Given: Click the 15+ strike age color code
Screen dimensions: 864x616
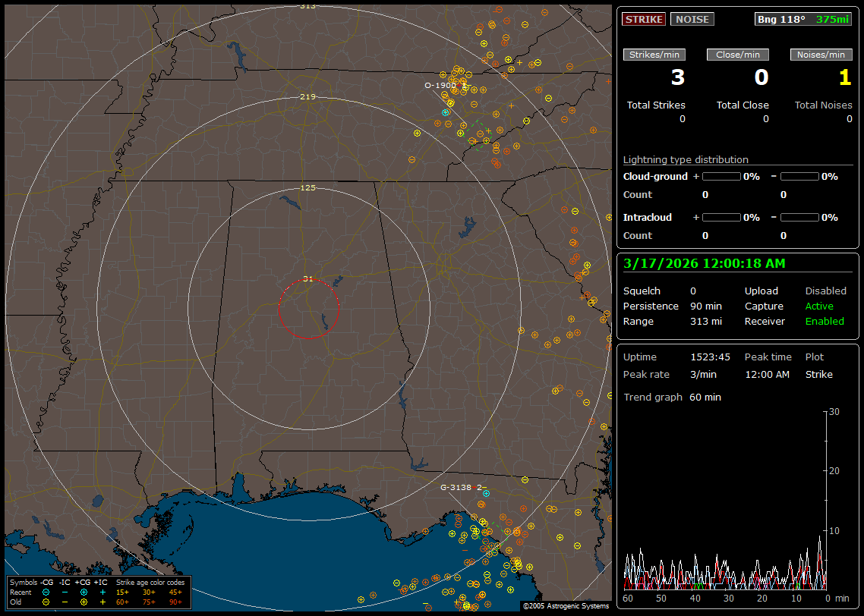Looking at the screenshot, I should tap(122, 592).
